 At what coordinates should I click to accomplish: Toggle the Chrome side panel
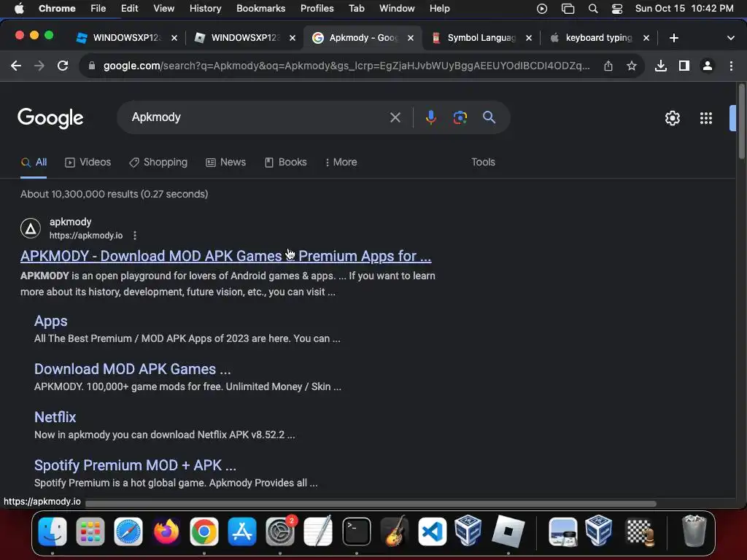pyautogui.click(x=684, y=66)
